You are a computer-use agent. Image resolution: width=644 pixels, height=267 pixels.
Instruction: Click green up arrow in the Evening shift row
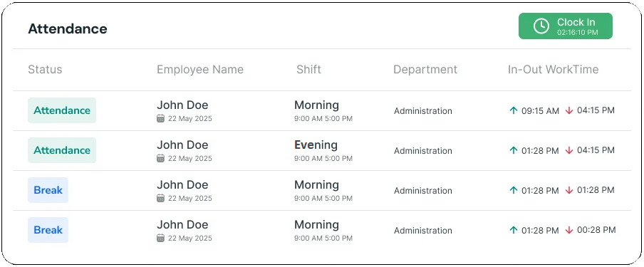click(x=513, y=150)
